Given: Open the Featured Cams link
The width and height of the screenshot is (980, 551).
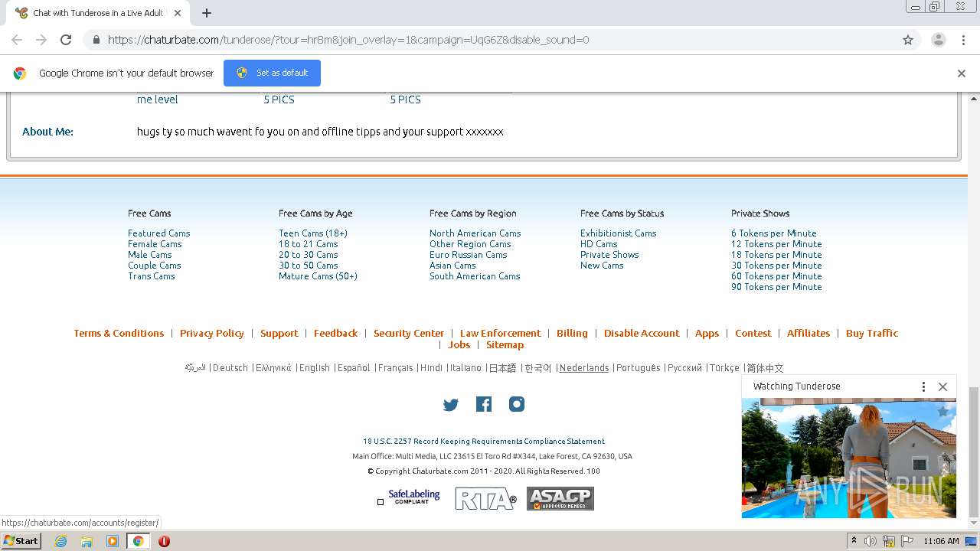Looking at the screenshot, I should [158, 233].
